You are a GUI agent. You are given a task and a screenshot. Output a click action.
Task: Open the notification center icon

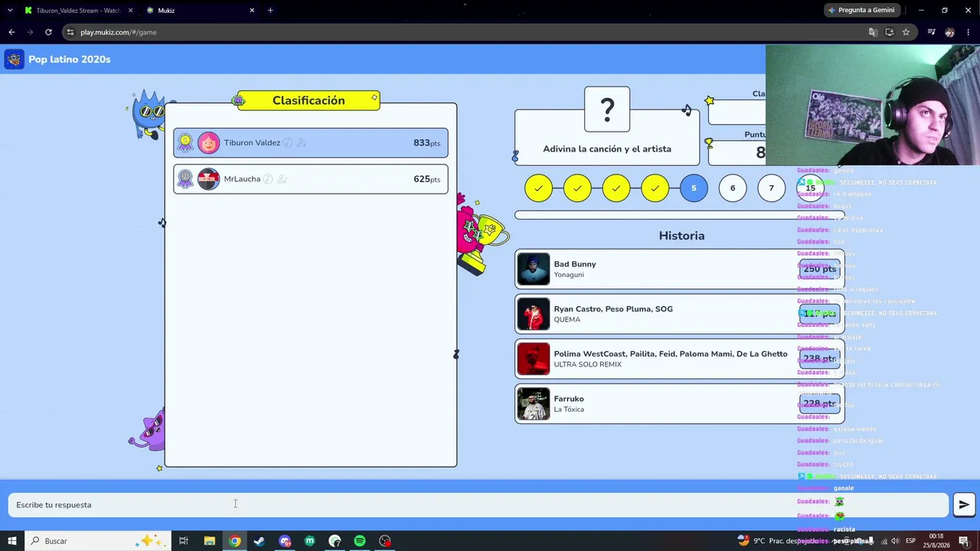coord(964,541)
